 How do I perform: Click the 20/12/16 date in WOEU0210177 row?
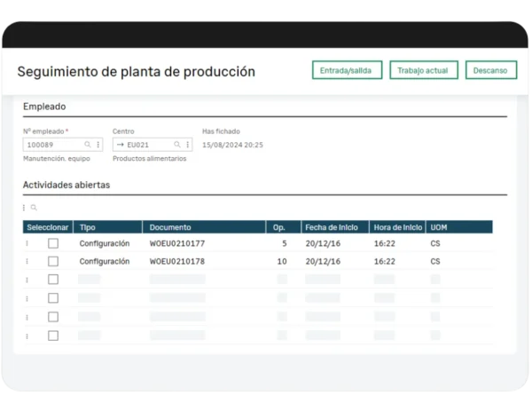(323, 243)
